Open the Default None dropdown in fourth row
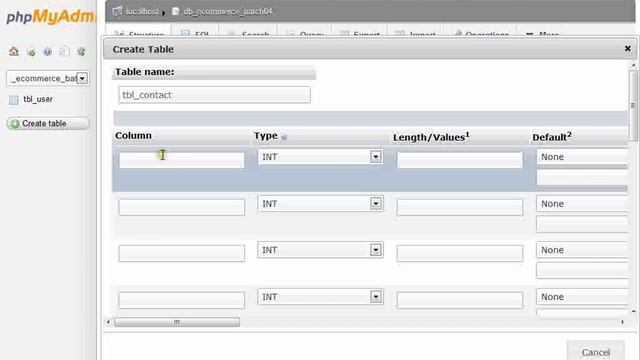 click(x=582, y=297)
